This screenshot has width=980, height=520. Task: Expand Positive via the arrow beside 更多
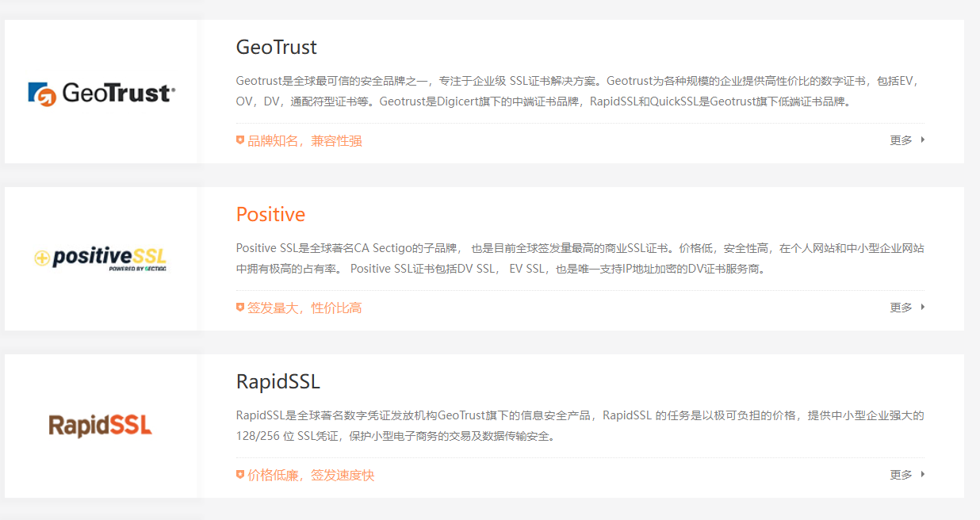[x=923, y=308]
